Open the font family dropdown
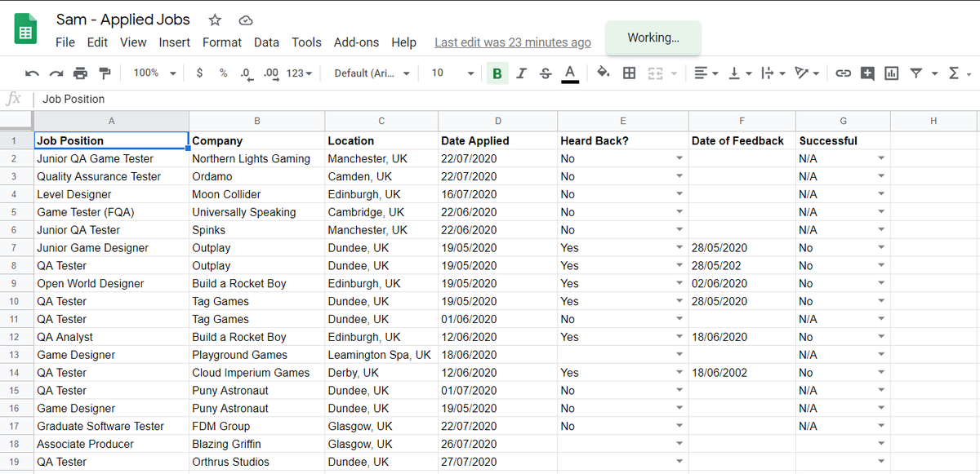The width and height of the screenshot is (980, 474). pyautogui.click(x=372, y=73)
